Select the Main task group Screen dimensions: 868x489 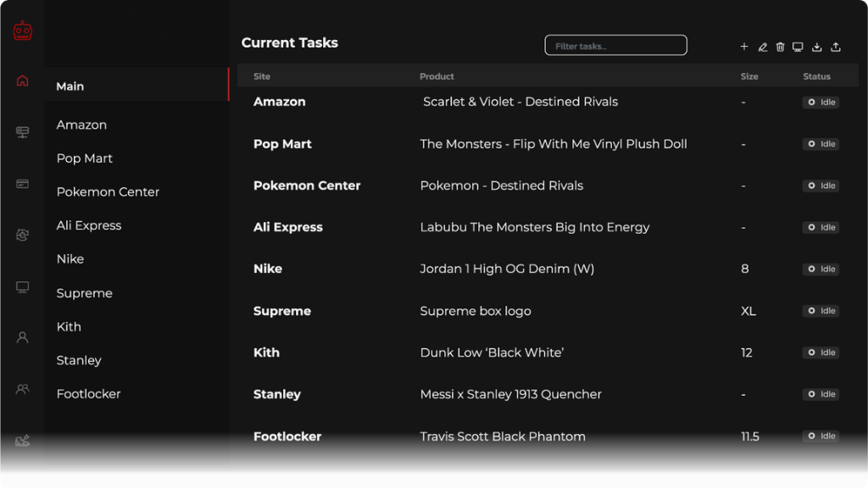click(x=70, y=86)
